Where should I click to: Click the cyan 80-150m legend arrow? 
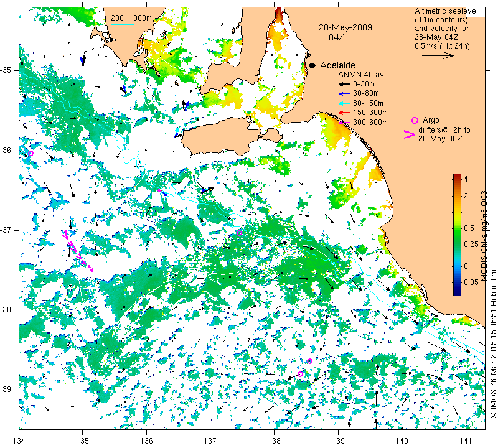344,103
